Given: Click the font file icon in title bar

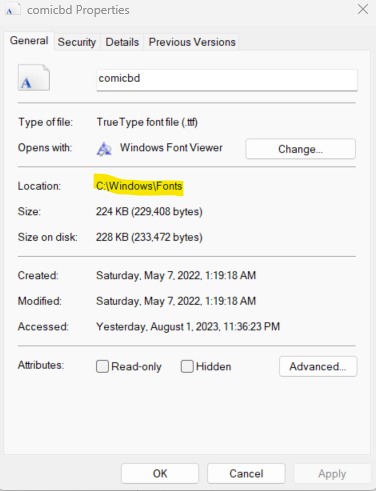Looking at the screenshot, I should coord(13,9).
